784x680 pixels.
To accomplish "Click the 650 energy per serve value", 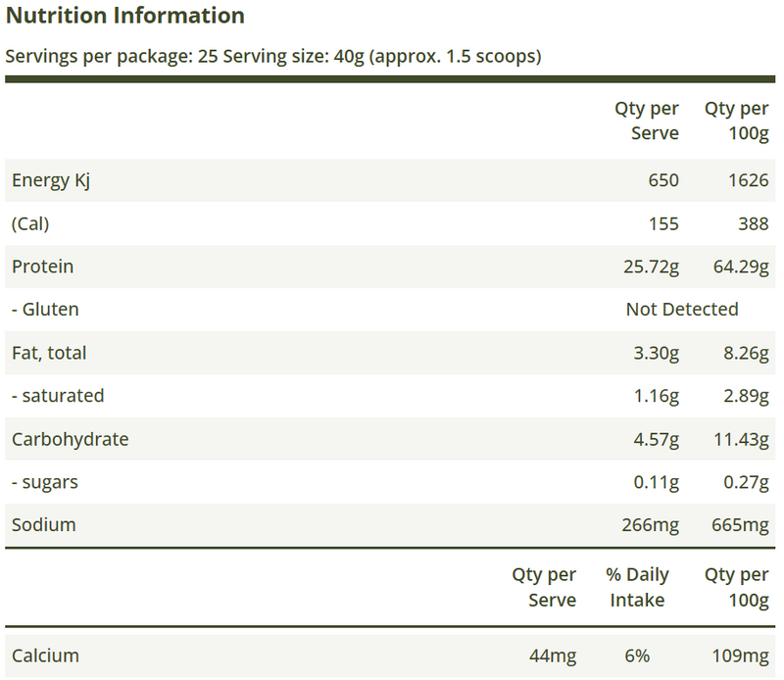I will tap(662, 180).
